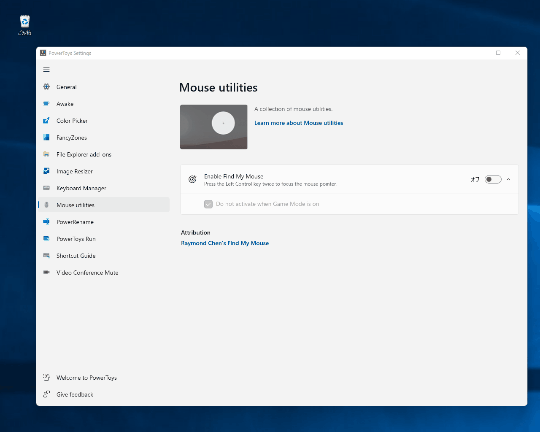The height and width of the screenshot is (432, 540).
Task: Toggle Do not activate in Game Mode checkbox
Action: tap(208, 204)
